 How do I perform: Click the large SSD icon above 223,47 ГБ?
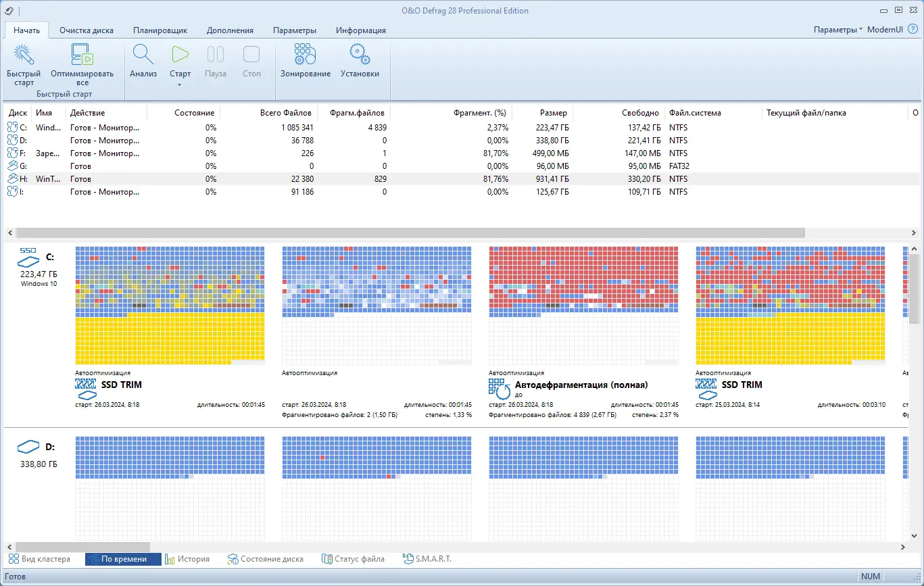click(29, 257)
